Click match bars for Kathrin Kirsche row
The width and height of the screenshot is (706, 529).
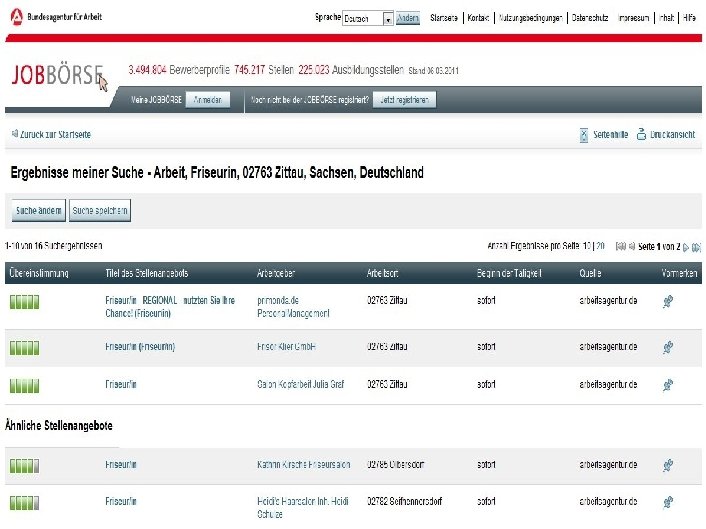click(24, 466)
